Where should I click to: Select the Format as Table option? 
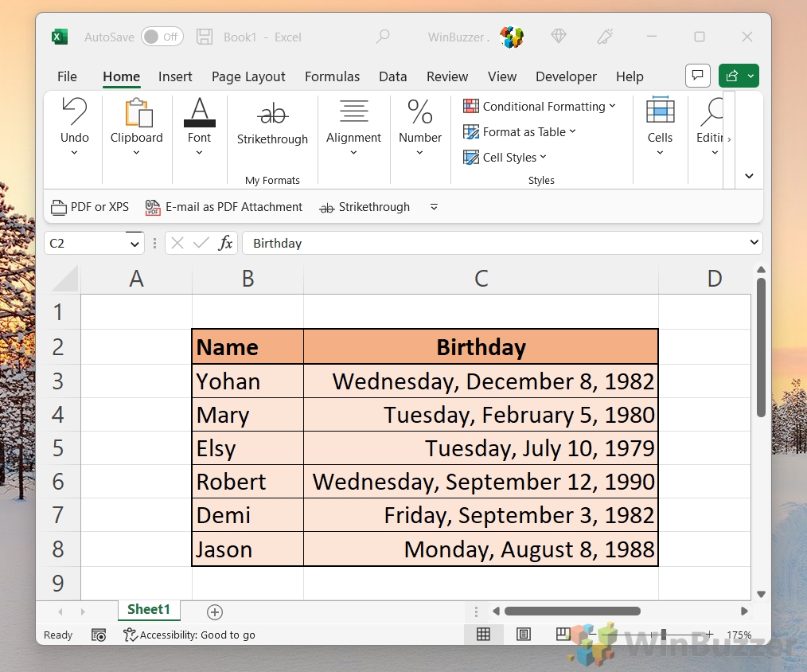pos(519,131)
